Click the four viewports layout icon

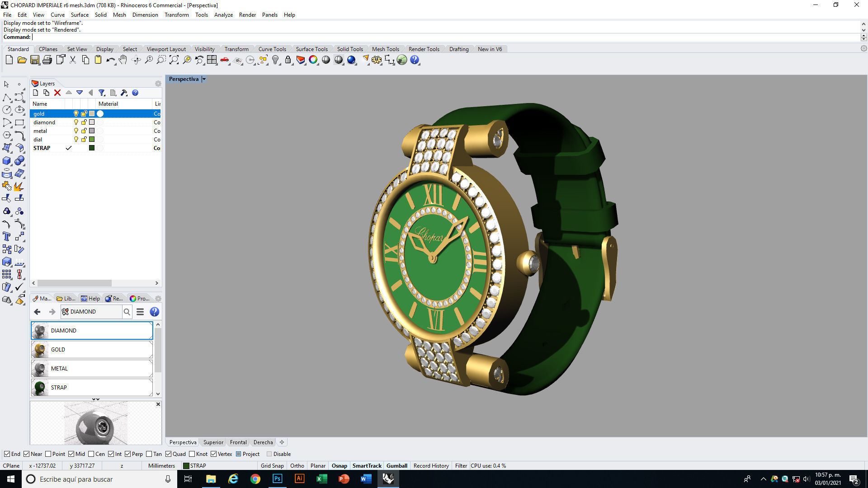click(212, 60)
